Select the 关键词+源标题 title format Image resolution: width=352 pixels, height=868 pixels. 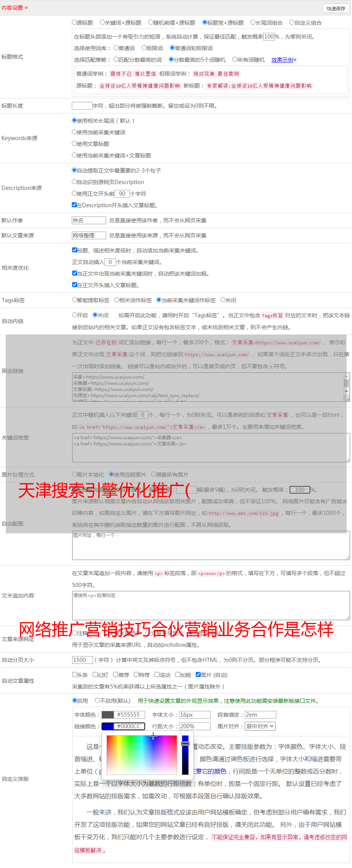point(102,23)
